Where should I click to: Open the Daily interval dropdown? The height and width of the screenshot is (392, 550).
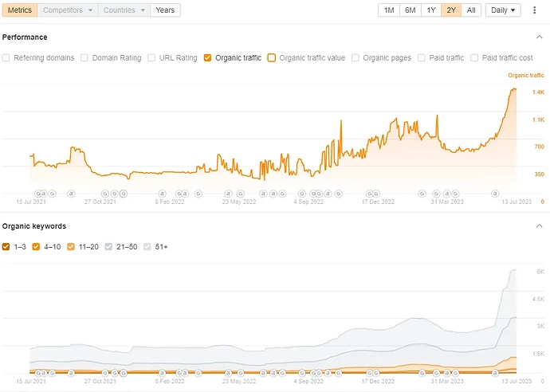click(503, 10)
